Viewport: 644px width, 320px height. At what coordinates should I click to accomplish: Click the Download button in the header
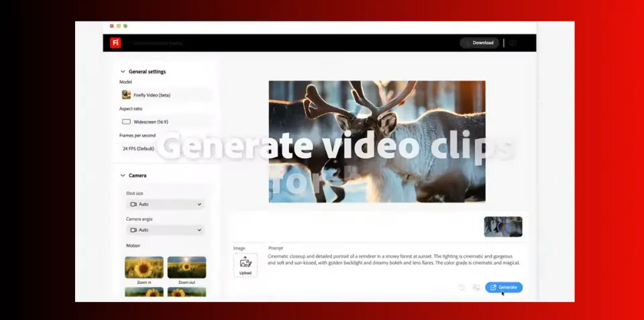tap(480, 43)
